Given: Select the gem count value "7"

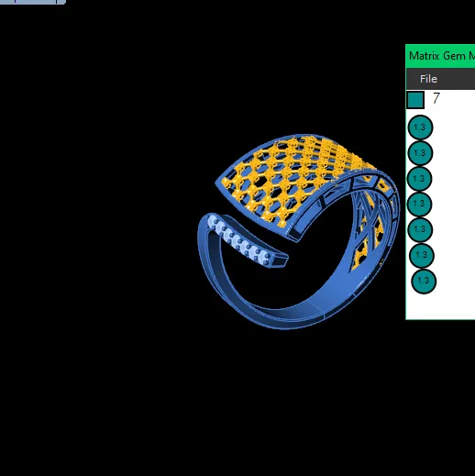Looking at the screenshot, I should (x=436, y=98).
